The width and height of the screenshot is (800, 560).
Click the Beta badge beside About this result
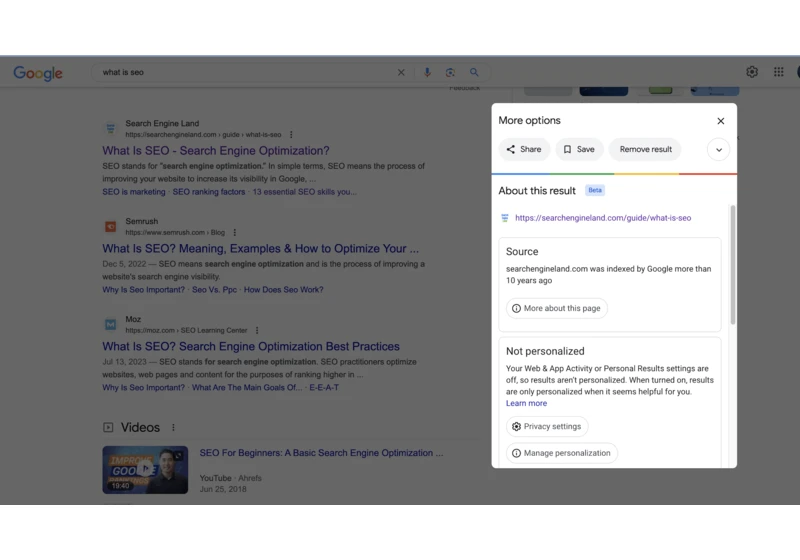click(x=595, y=190)
